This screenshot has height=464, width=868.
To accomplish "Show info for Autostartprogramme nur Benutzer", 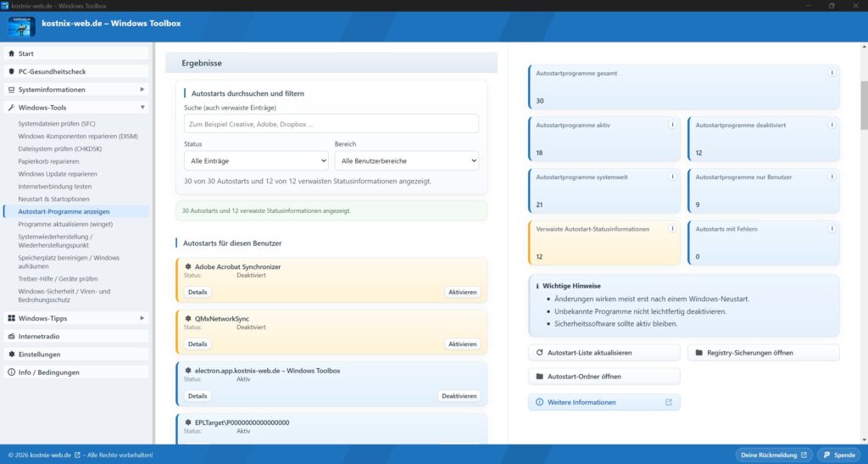I will 832,176.
